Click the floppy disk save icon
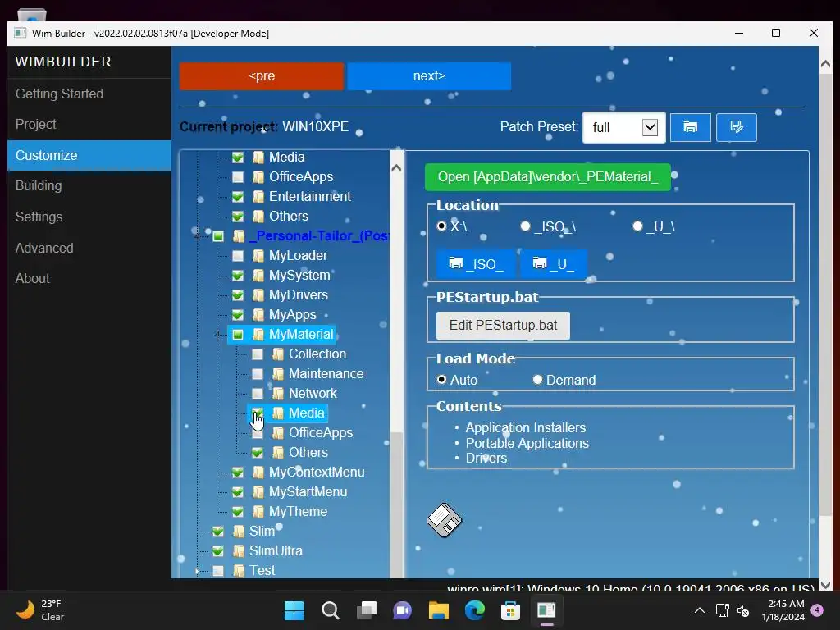This screenshot has width=840, height=630. click(444, 520)
